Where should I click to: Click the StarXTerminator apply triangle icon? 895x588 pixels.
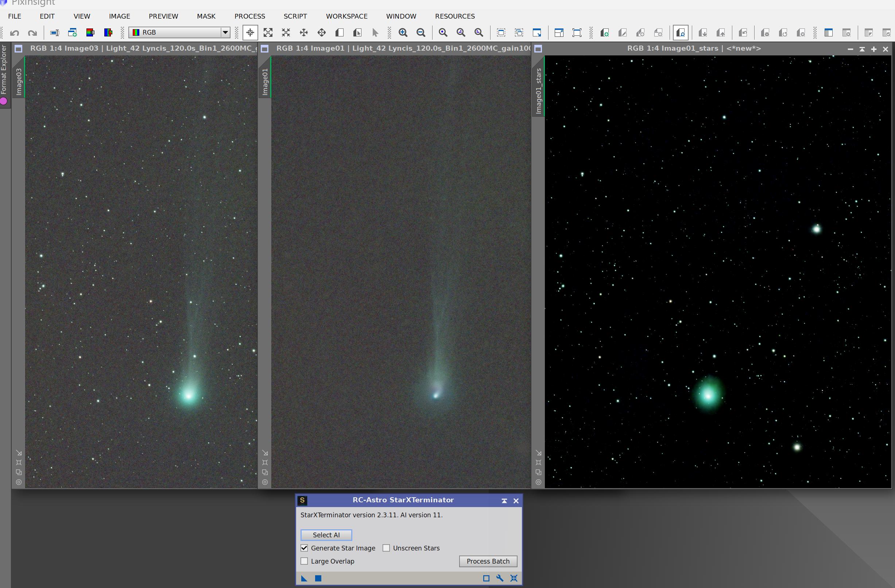pos(304,578)
